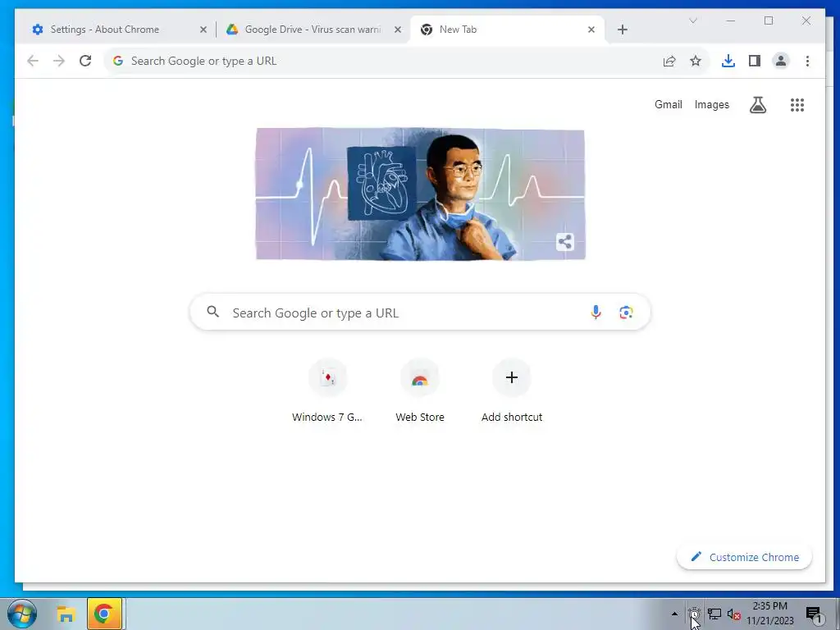Close the Settings - About Chrome tab
The height and width of the screenshot is (630, 840).
(x=203, y=30)
